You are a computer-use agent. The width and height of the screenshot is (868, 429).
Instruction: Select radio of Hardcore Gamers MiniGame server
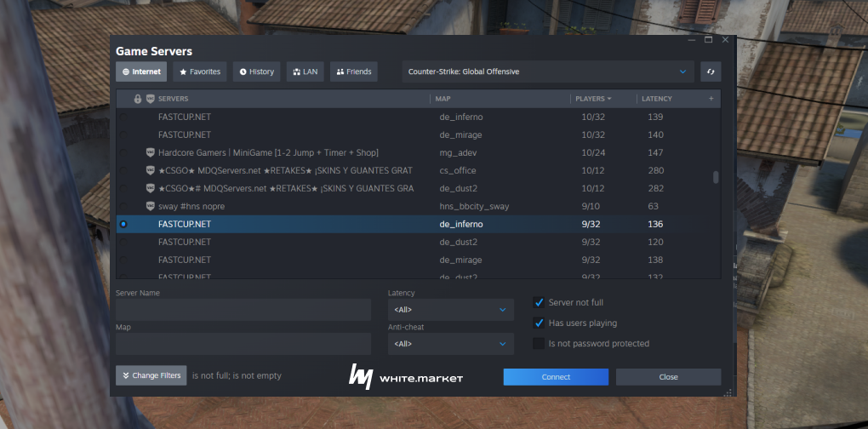(x=123, y=152)
